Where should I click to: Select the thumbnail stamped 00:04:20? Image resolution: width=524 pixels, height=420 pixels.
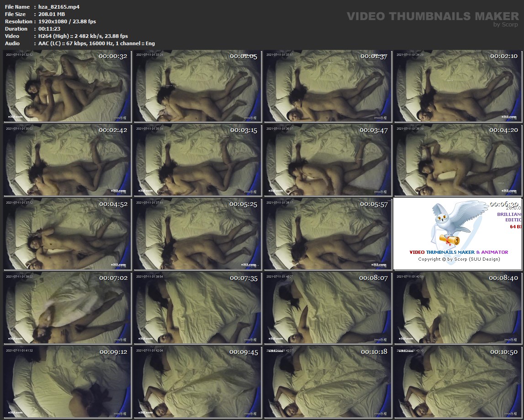[458, 160]
